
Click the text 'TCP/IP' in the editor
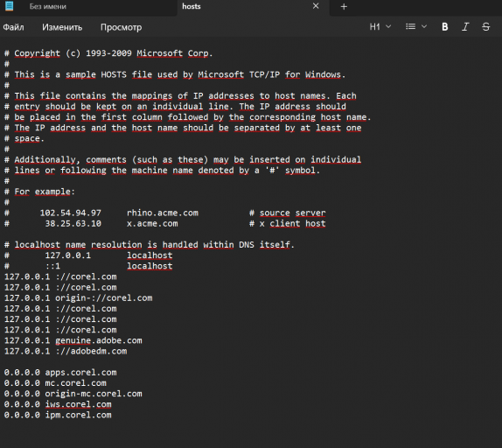click(264, 74)
